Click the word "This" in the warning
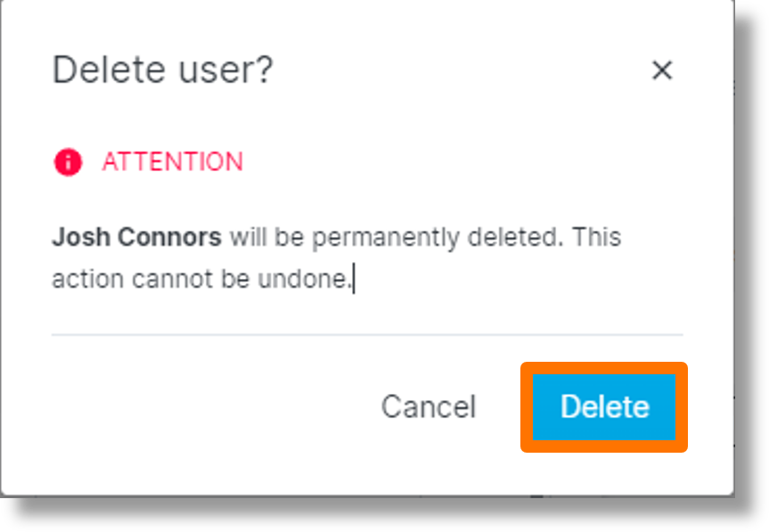This screenshot has width=769, height=532. click(x=596, y=238)
